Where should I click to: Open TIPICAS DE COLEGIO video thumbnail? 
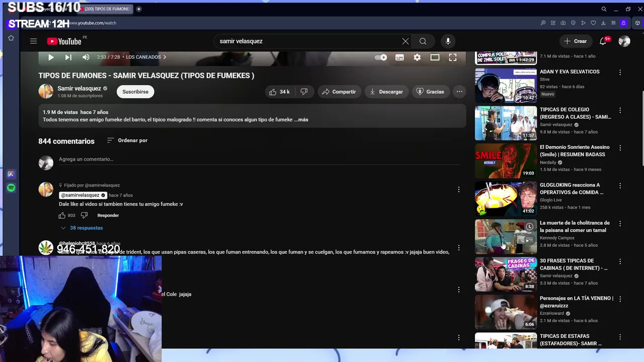[x=506, y=123]
